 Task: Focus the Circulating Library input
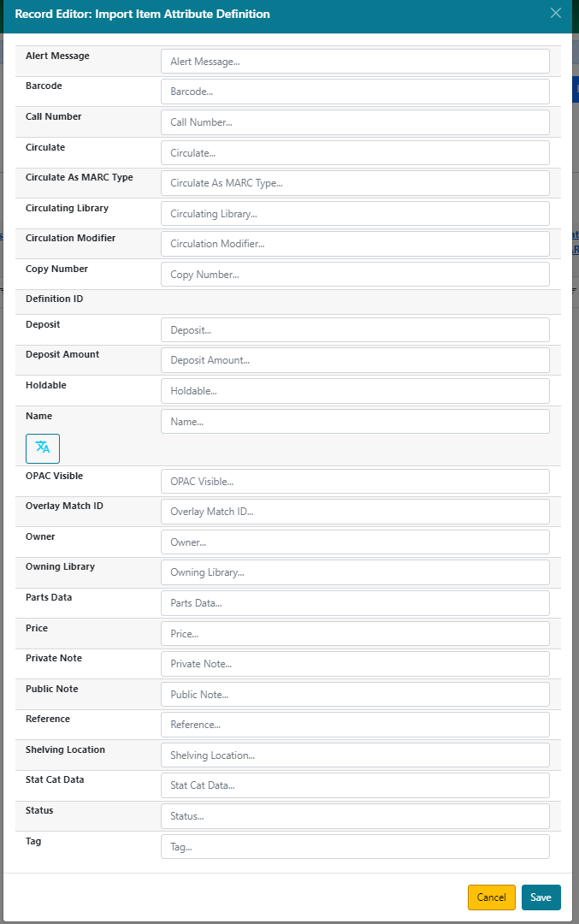pos(355,214)
